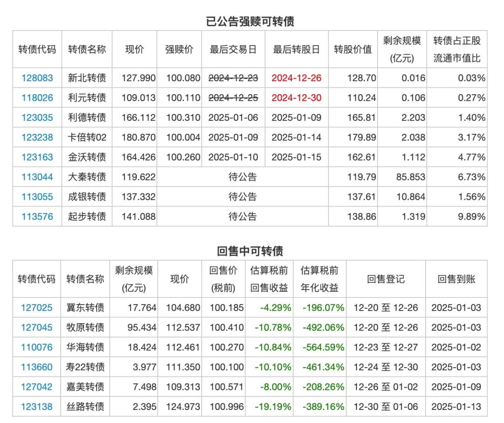Image resolution: width=504 pixels, height=423 pixels.
Task: Select bond name 卡倍转02
Action: pyautogui.click(x=87, y=138)
